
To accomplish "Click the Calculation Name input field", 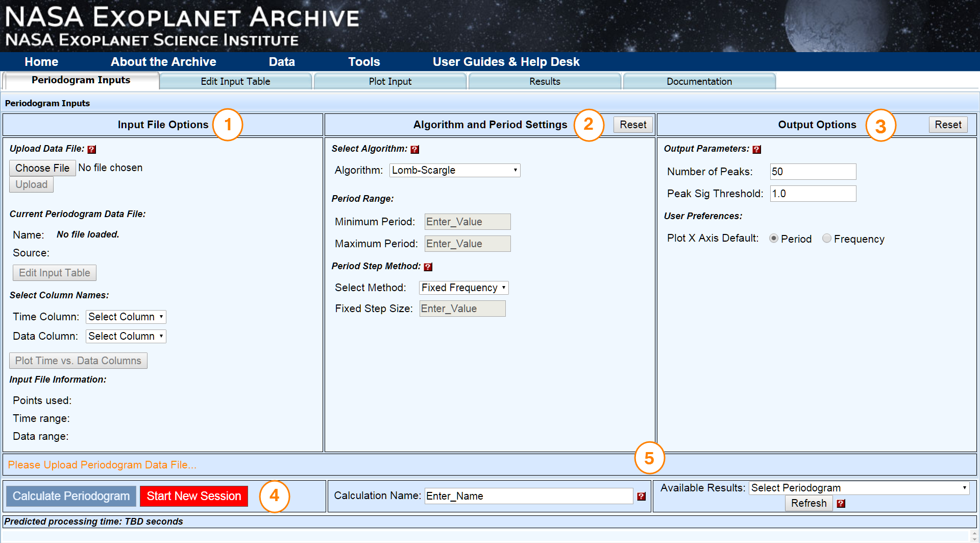I will click(x=529, y=496).
